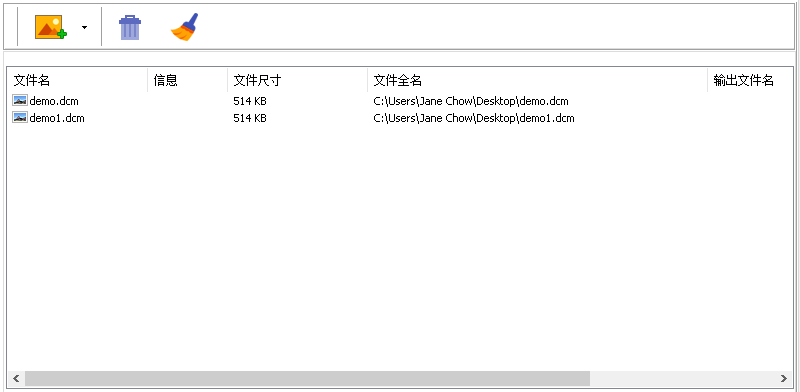
Task: Select the demo1.dcm file name
Action: click(x=57, y=118)
